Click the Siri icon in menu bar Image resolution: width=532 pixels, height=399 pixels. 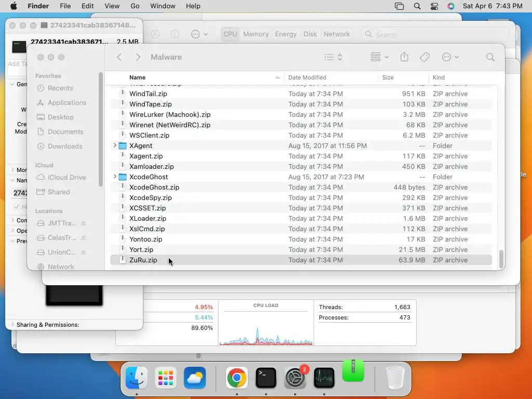[450, 6]
